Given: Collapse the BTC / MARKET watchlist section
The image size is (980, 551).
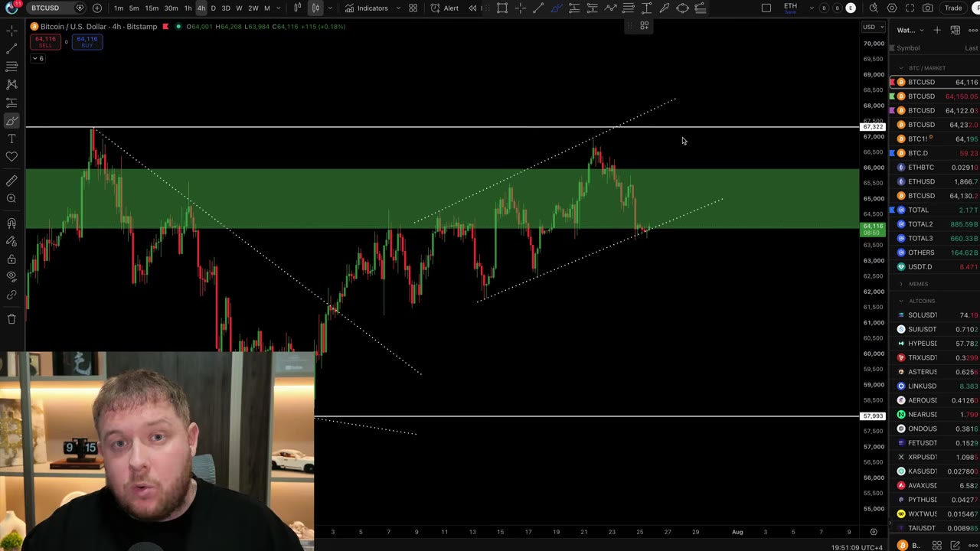Looking at the screenshot, I should click(901, 68).
